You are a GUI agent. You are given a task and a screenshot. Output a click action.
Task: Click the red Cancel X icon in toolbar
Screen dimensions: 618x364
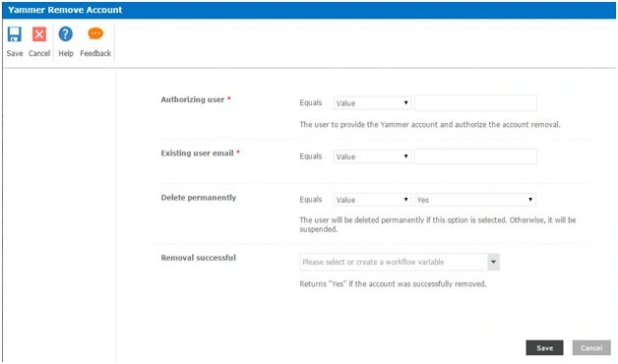pos(39,34)
